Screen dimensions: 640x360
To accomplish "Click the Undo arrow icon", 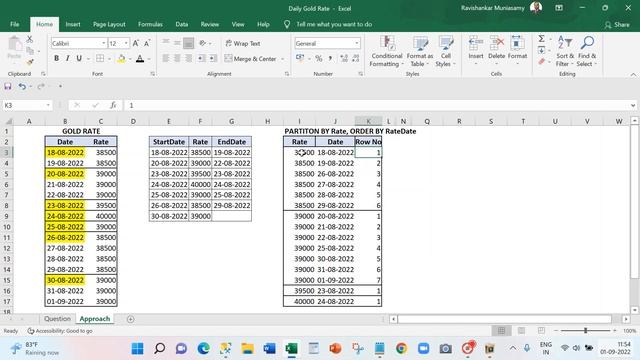I will [x=22, y=86].
